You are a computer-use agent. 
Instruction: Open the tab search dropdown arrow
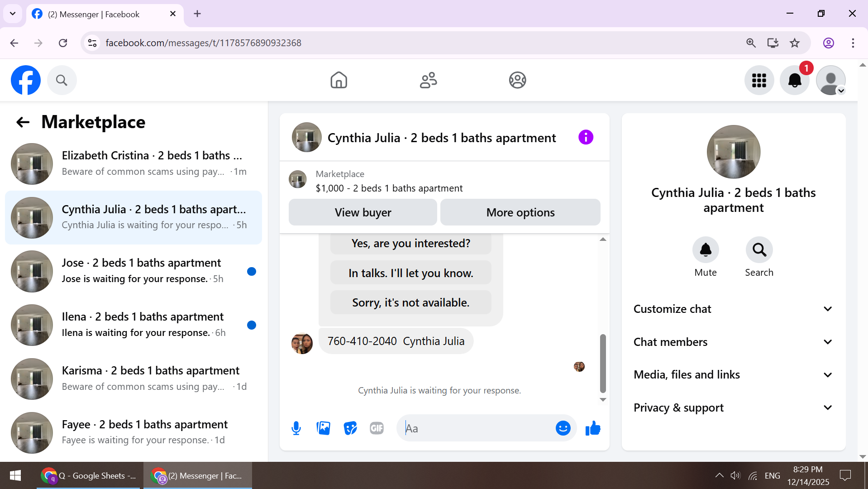tap(13, 14)
